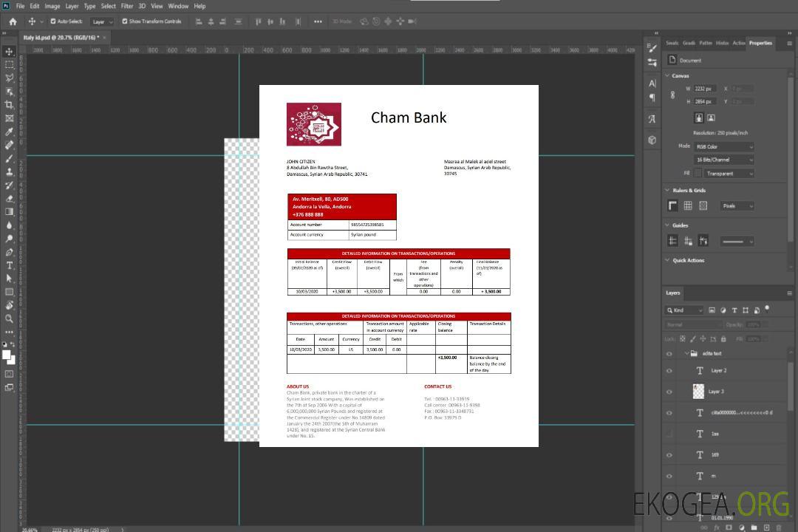The image size is (798, 532).
Task: Toggle Show Transform Controls checkbox
Action: [125, 21]
